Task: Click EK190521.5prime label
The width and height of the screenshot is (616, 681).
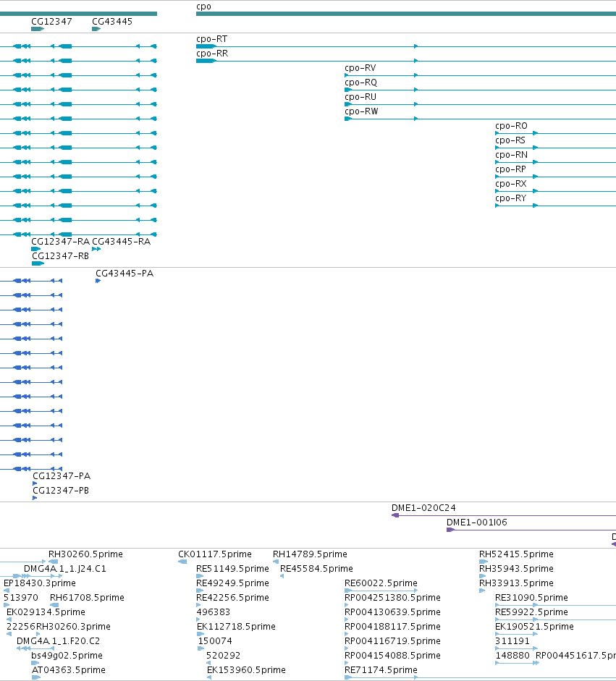Action: pos(534,627)
